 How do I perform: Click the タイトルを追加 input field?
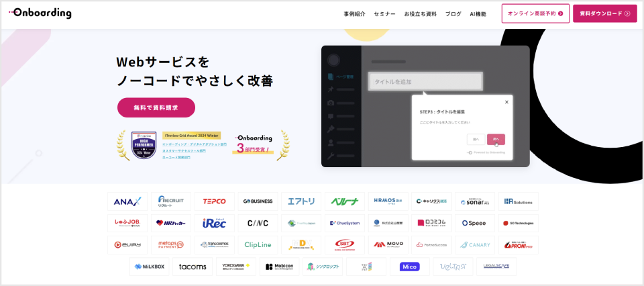[425, 81]
